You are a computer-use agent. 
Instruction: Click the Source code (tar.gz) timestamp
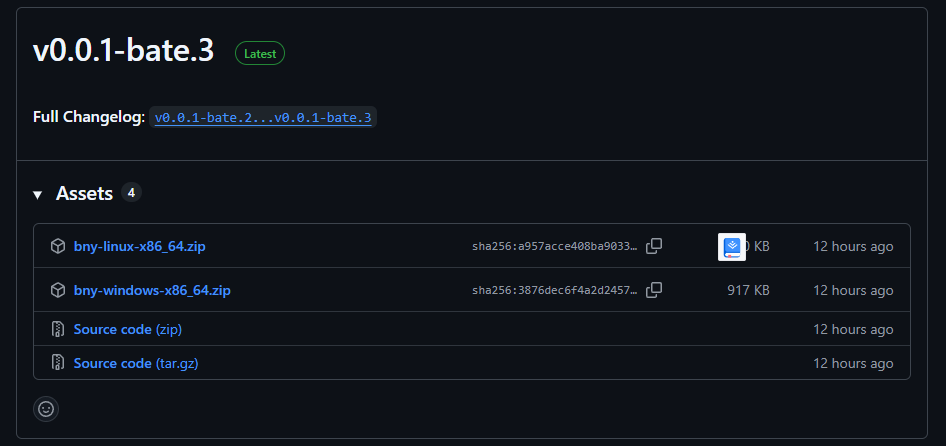pos(853,363)
